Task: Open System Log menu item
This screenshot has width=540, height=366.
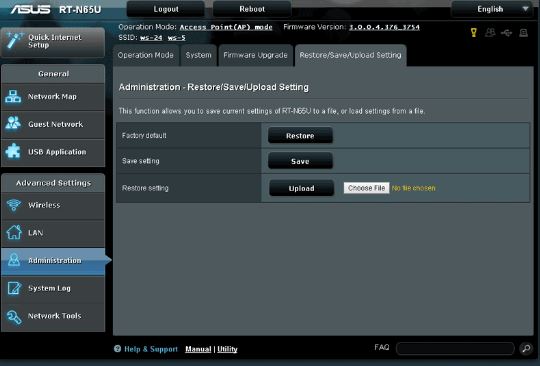Action: pyautogui.click(x=53, y=288)
